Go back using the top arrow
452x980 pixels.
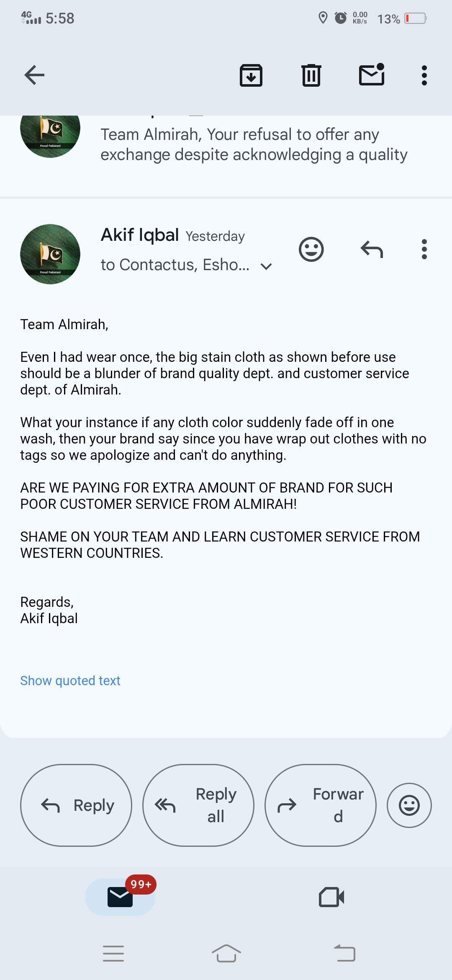coord(34,75)
